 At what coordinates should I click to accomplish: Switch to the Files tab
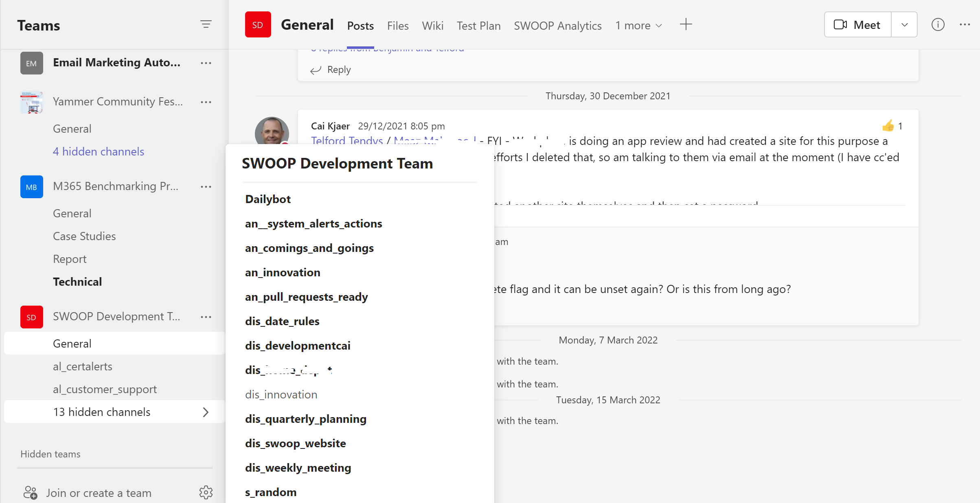pos(398,26)
